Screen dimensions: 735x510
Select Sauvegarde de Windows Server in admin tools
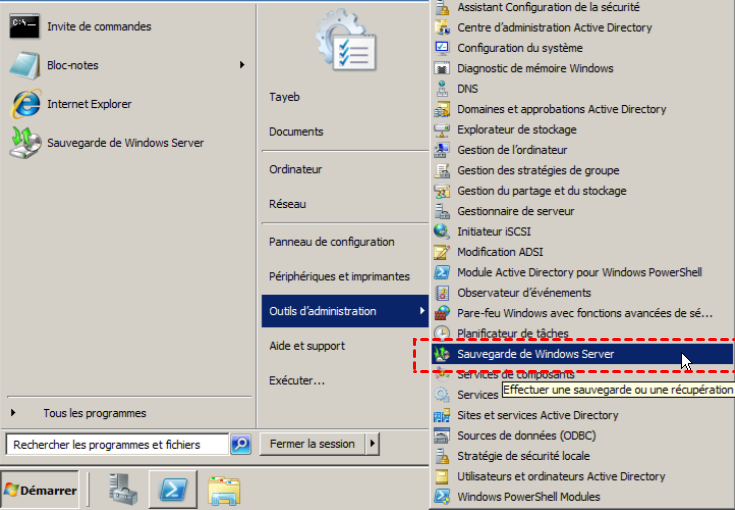click(582, 354)
